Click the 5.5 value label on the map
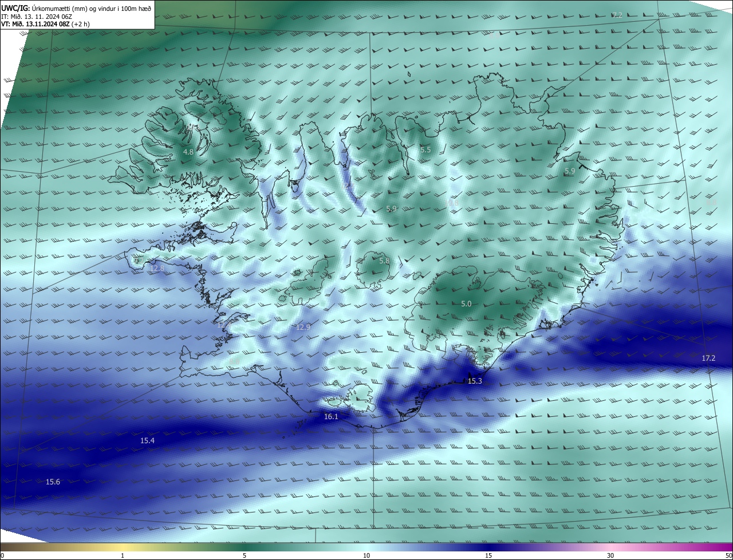Image resolution: width=733 pixels, height=560 pixels. [425, 150]
